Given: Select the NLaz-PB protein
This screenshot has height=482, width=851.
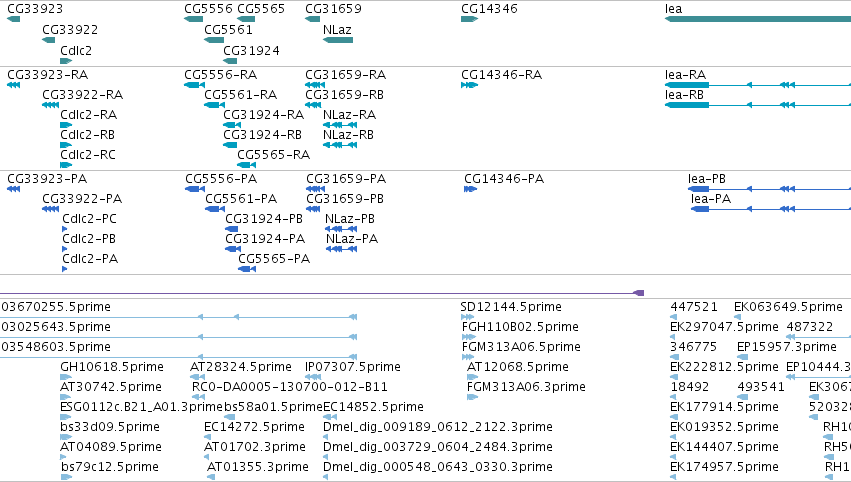Looking at the screenshot, I should tap(350, 219).
